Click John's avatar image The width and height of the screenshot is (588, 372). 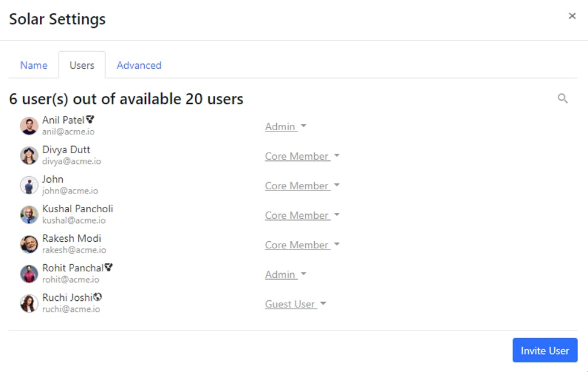point(29,185)
